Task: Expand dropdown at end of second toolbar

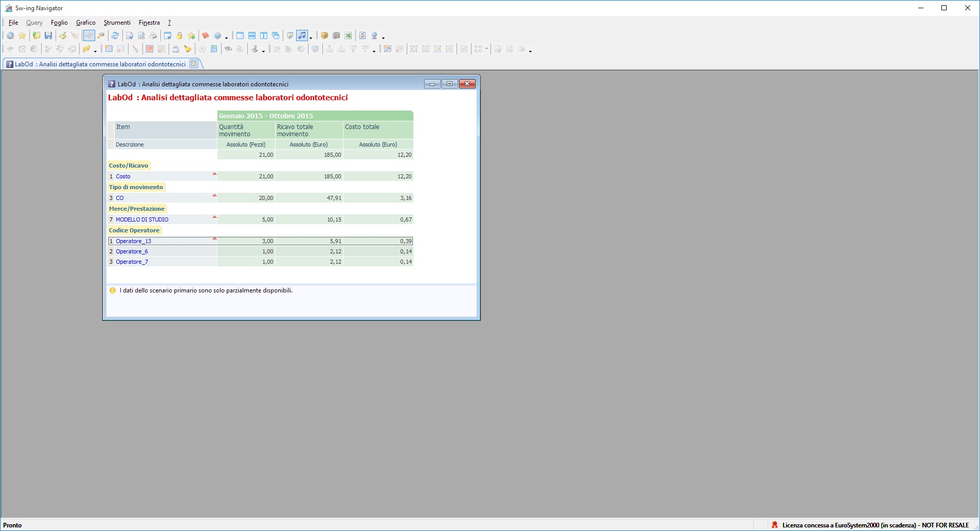Action: [x=530, y=50]
